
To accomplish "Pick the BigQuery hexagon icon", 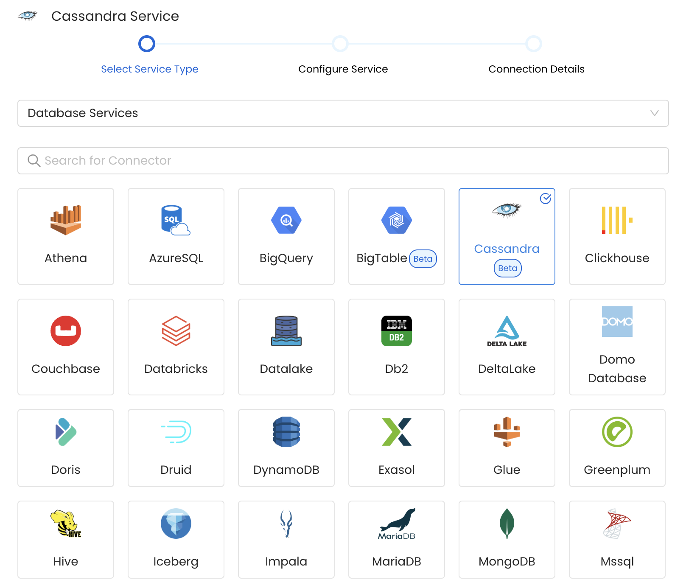I will [286, 220].
